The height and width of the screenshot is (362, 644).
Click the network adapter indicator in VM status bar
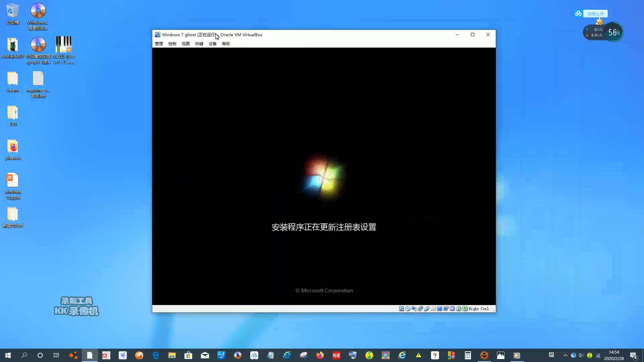(420, 309)
